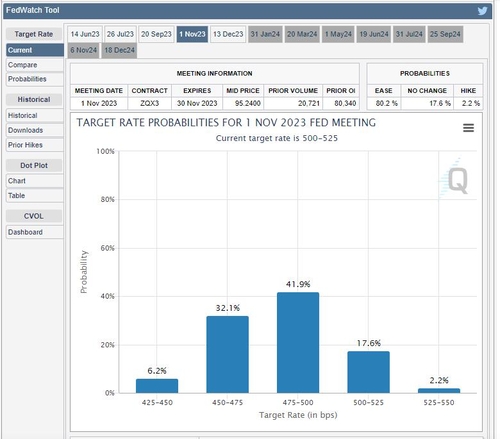The image size is (500, 439).
Task: Click the MID PRICE column header
Action: pyautogui.click(x=243, y=91)
